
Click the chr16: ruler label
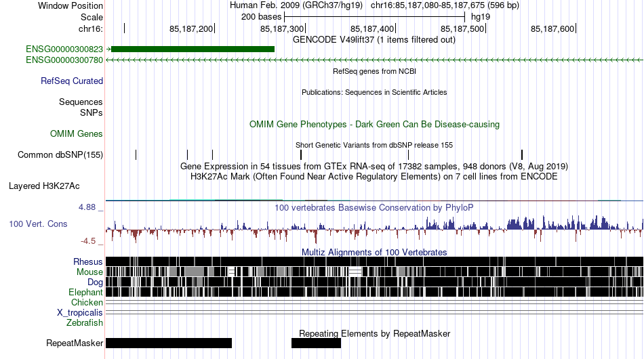[x=91, y=28]
